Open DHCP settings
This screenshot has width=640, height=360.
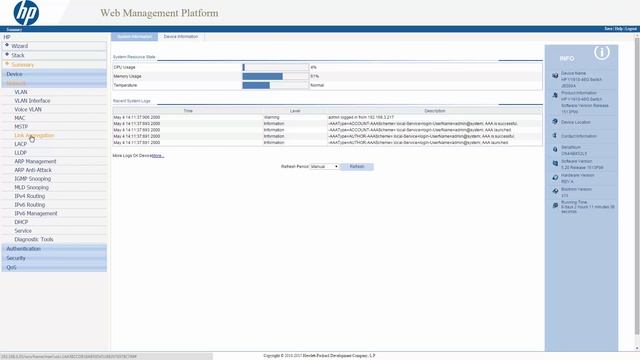point(21,222)
